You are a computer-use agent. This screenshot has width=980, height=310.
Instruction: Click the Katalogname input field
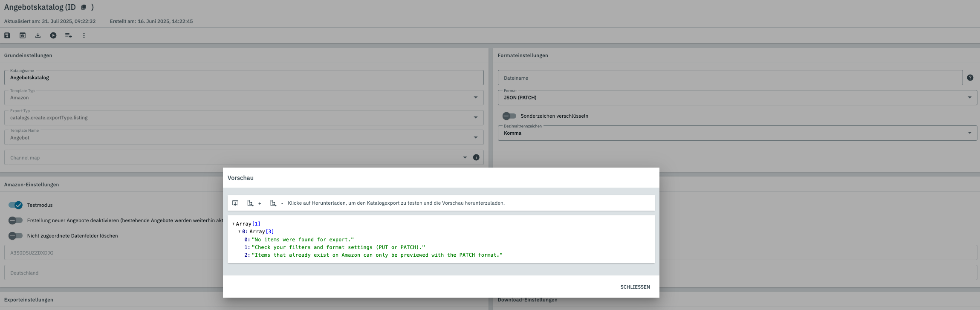point(243,78)
